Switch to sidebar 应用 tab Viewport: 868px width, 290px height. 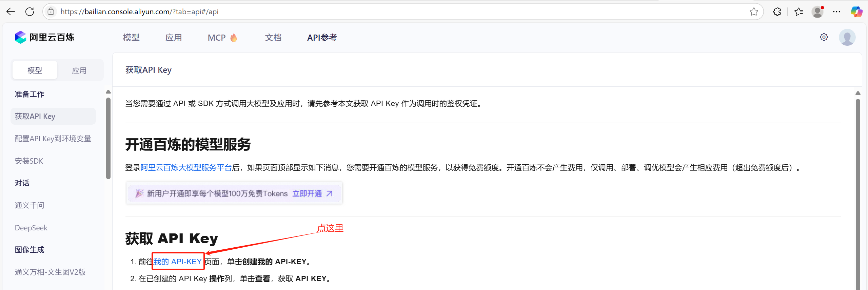79,70
